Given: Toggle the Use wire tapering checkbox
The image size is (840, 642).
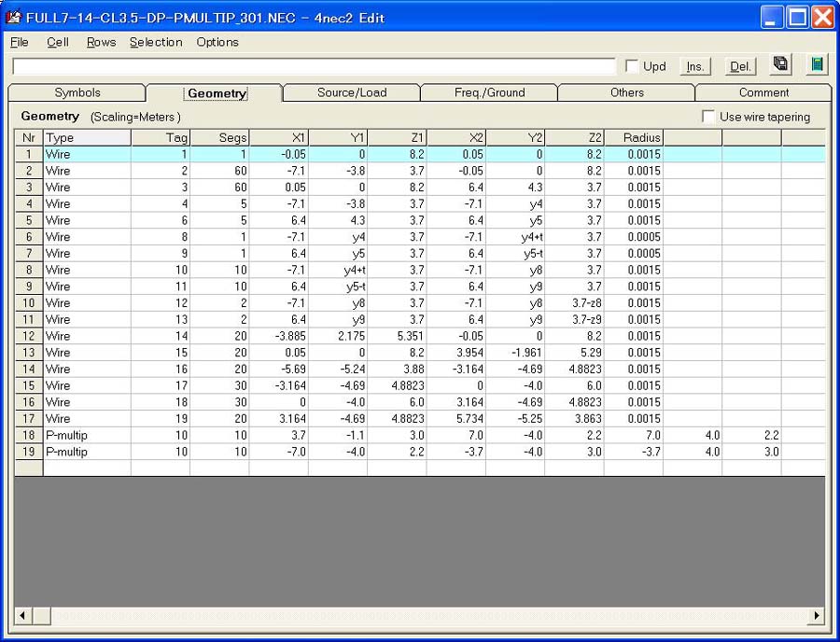Looking at the screenshot, I should [x=709, y=117].
